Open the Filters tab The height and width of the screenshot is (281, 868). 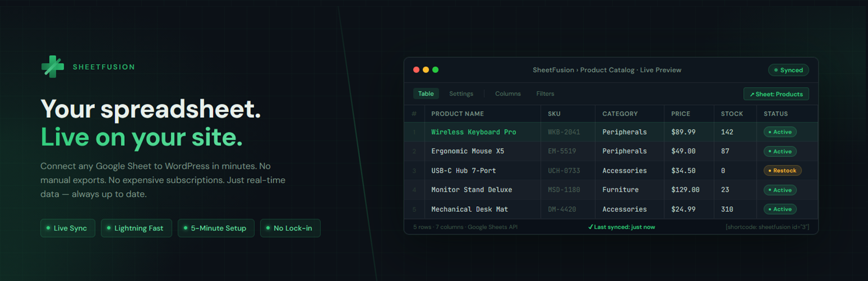click(x=545, y=94)
